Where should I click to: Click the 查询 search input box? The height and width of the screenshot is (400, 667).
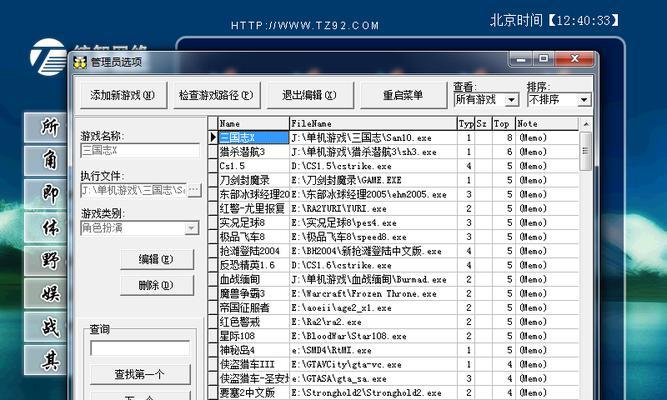[x=140, y=348]
